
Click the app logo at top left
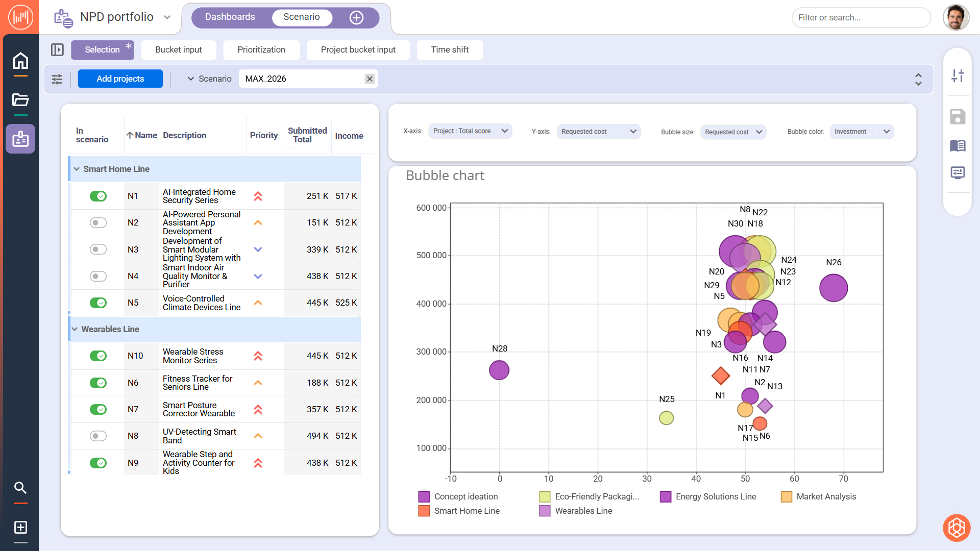(x=20, y=17)
